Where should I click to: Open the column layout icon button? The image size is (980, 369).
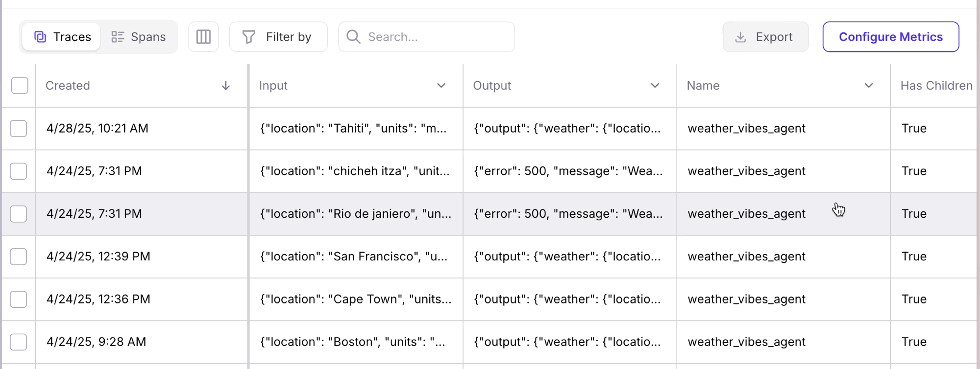coord(203,37)
